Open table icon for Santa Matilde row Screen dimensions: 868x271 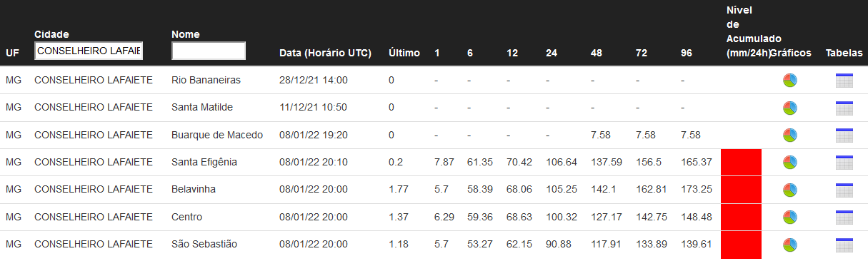(x=844, y=108)
